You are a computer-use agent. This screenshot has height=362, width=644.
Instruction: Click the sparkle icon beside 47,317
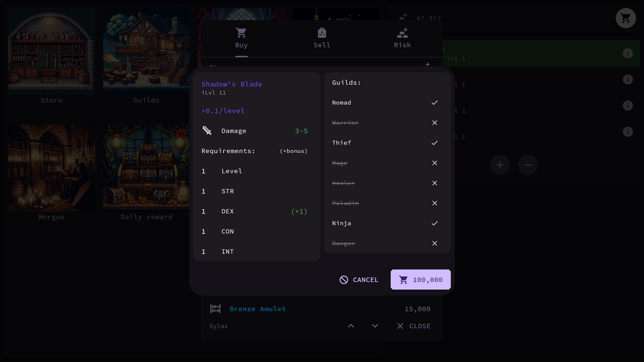pos(403,17)
